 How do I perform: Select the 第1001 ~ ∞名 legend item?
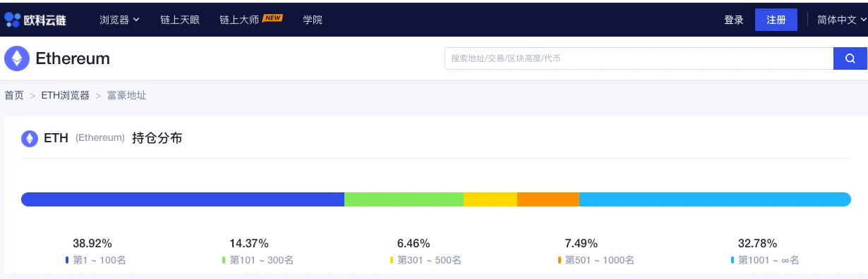[765, 260]
